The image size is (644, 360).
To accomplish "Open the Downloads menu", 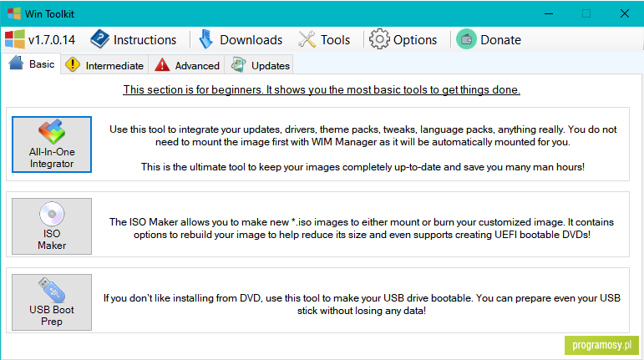I will pyautogui.click(x=241, y=39).
